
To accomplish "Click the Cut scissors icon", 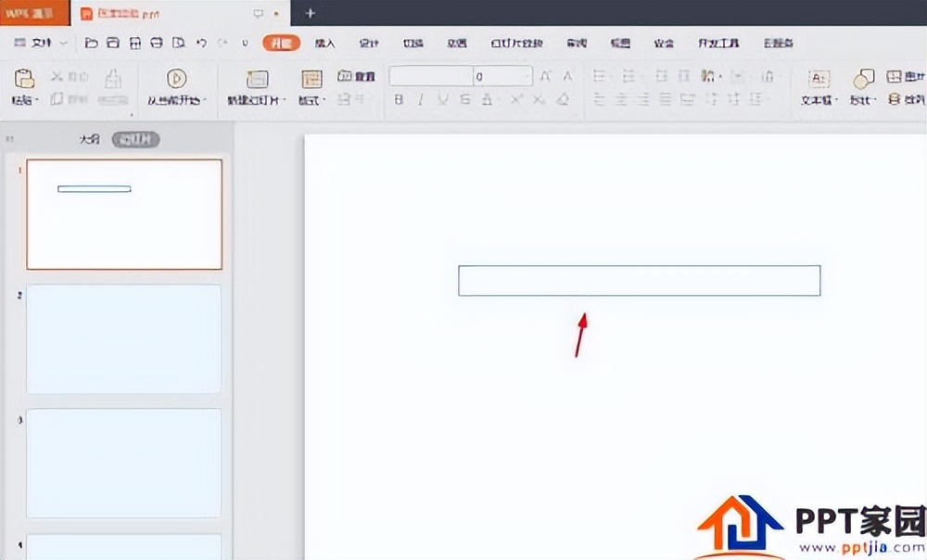I will pyautogui.click(x=57, y=76).
